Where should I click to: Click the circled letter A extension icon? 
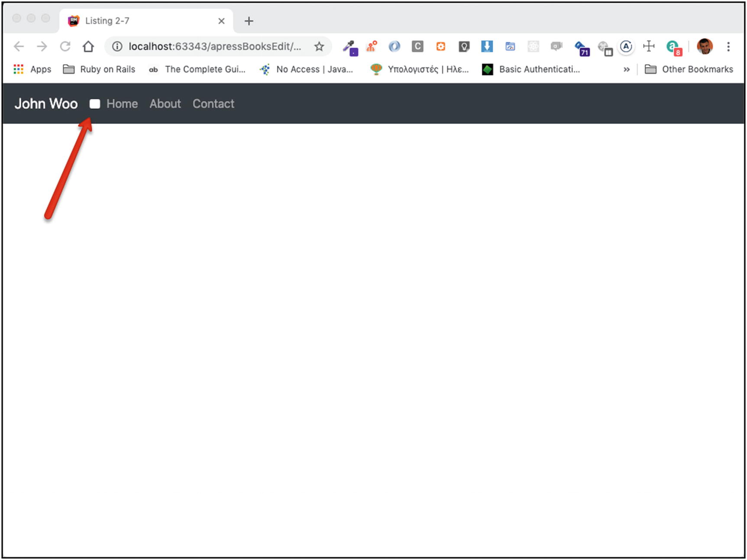[626, 46]
